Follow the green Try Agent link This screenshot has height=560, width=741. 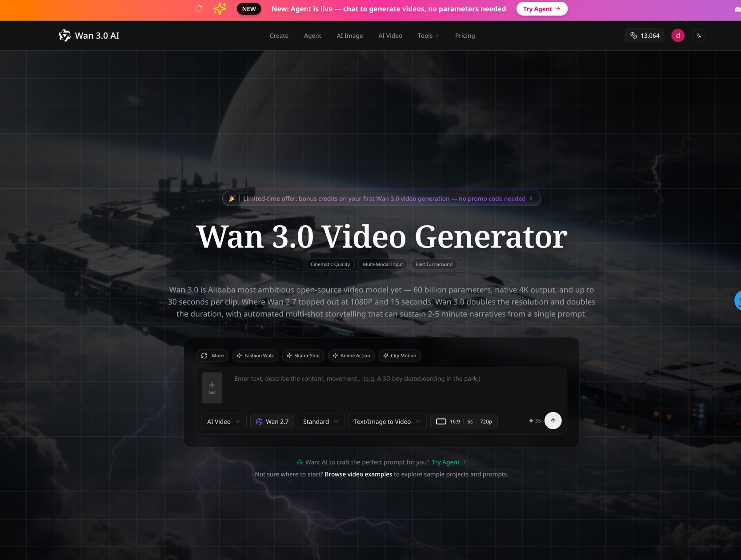pos(449,462)
